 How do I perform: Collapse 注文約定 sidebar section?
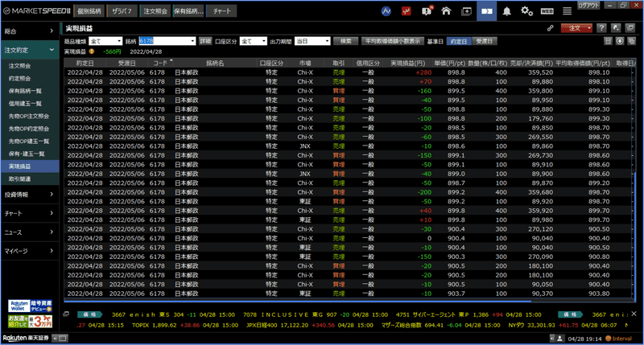point(30,50)
